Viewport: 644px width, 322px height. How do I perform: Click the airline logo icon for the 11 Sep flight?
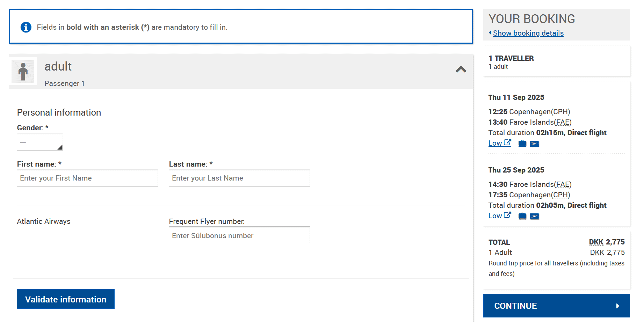[534, 144]
